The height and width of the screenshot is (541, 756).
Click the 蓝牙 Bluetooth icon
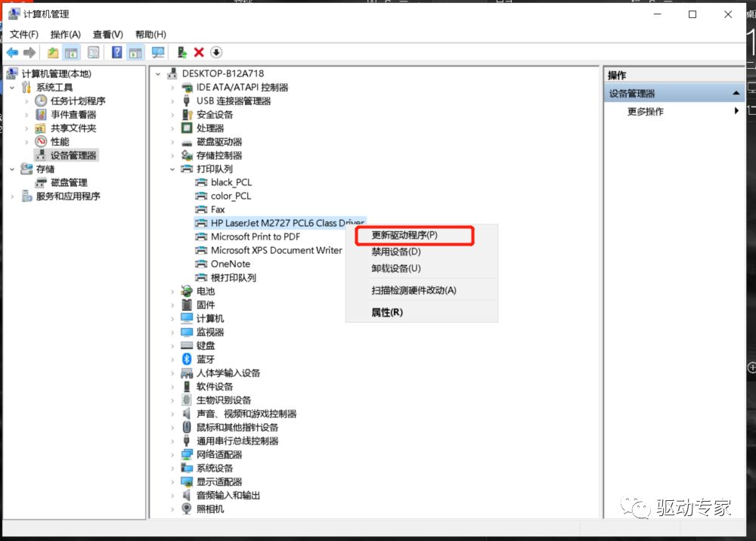[187, 360]
